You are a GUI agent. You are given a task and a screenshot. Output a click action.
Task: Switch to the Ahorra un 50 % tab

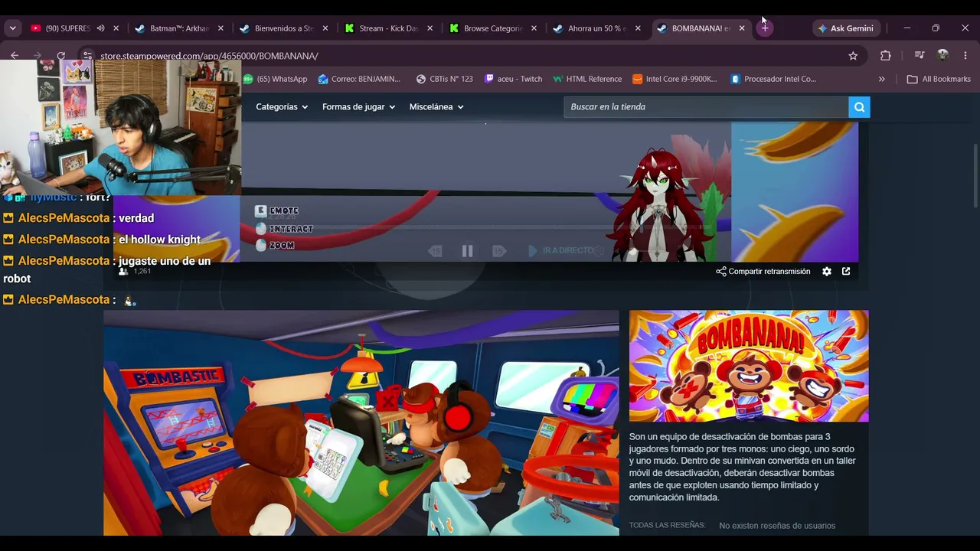click(x=596, y=28)
